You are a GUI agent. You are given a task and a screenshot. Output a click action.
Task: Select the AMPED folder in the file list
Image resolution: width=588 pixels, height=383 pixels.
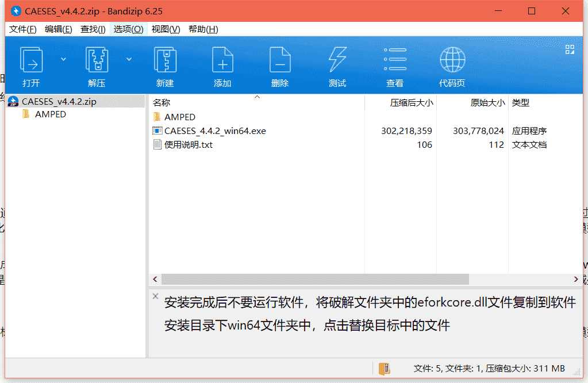[180, 117]
